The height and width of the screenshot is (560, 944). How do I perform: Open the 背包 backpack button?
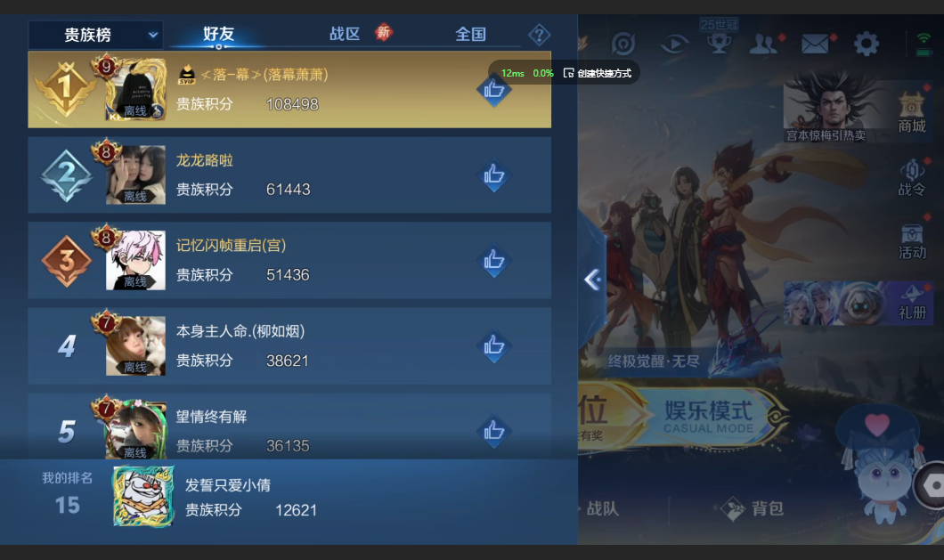point(754,509)
